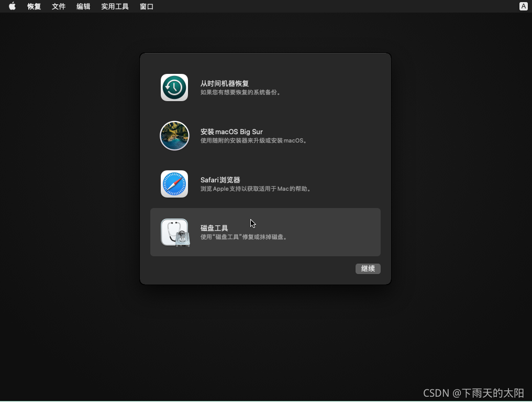Open the 实用工具 menu
532x403 pixels.
click(x=115, y=6)
